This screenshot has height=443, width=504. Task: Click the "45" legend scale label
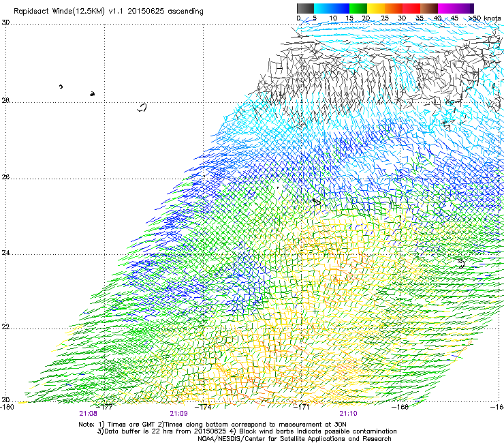454,18
